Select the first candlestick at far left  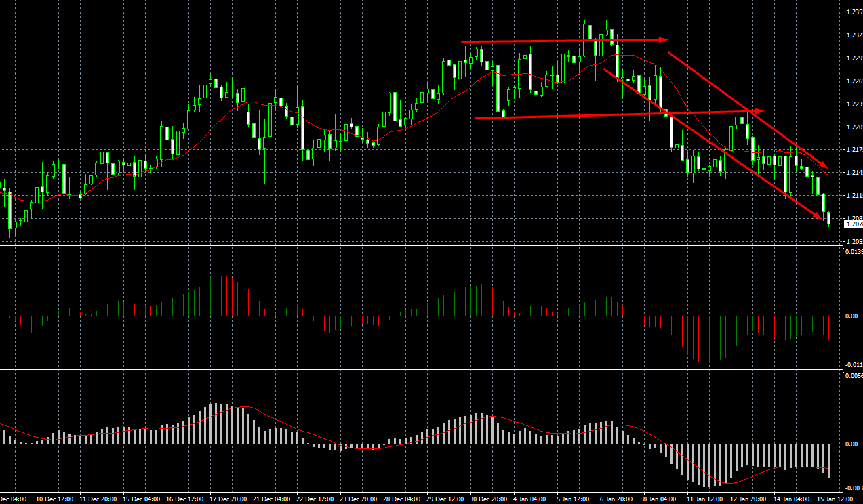tap(4, 188)
